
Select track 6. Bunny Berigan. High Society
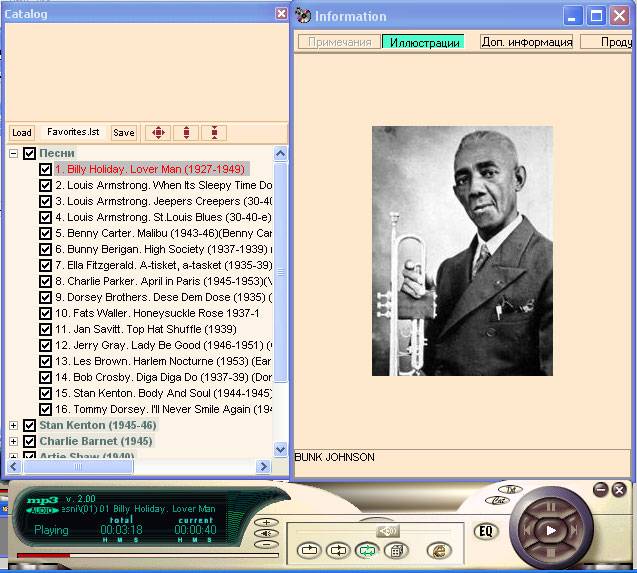click(163, 249)
